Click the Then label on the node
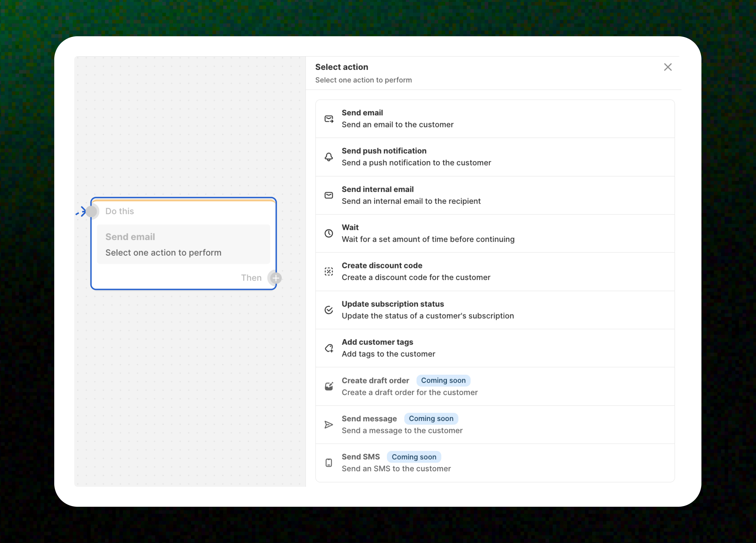 (251, 278)
